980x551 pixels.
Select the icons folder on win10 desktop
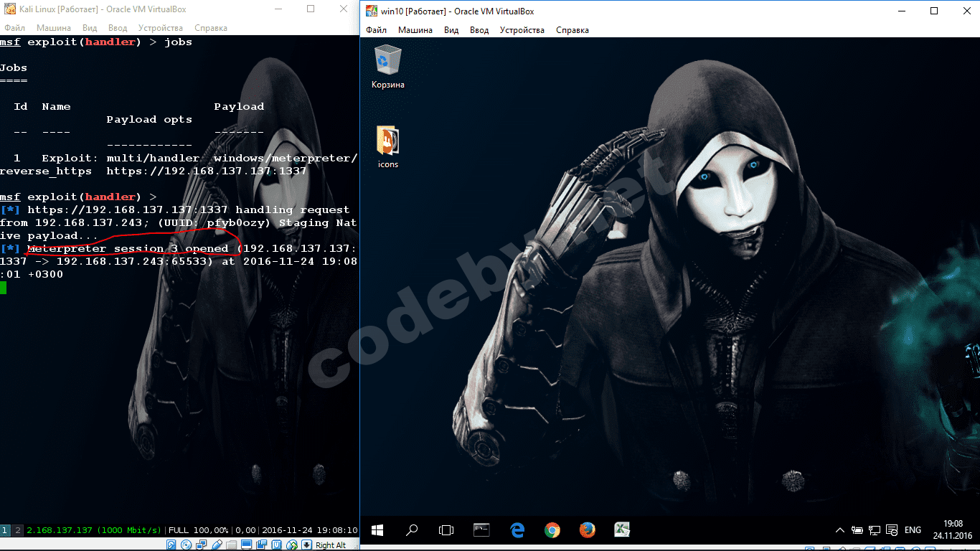pyautogui.click(x=388, y=147)
